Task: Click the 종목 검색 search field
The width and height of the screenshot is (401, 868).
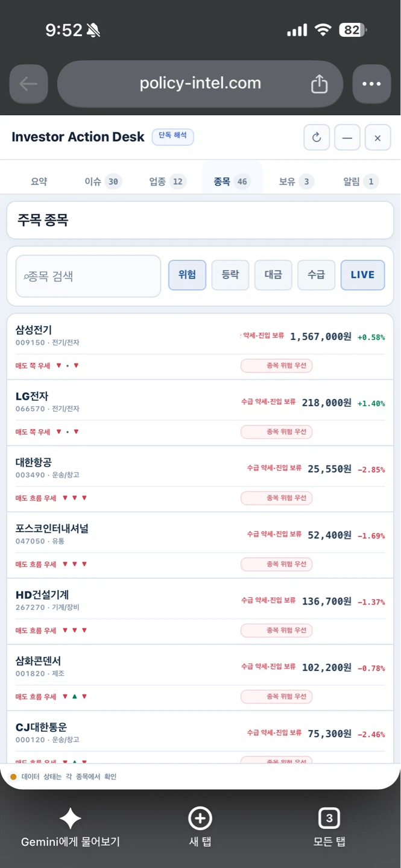Action: point(89,276)
